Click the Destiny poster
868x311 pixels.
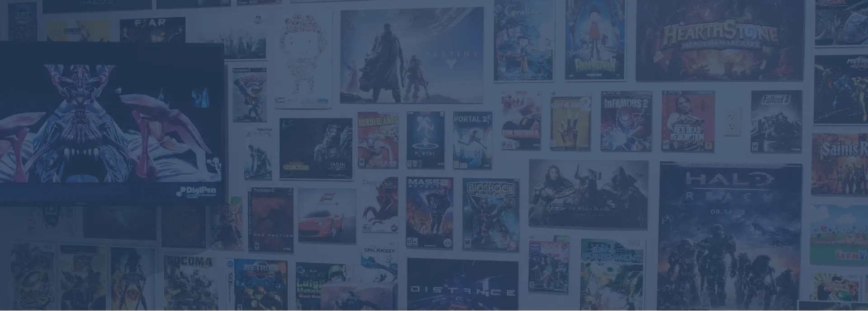coord(412,56)
